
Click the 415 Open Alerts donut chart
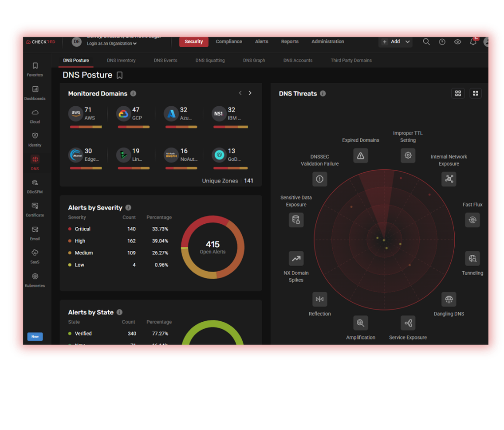213,247
